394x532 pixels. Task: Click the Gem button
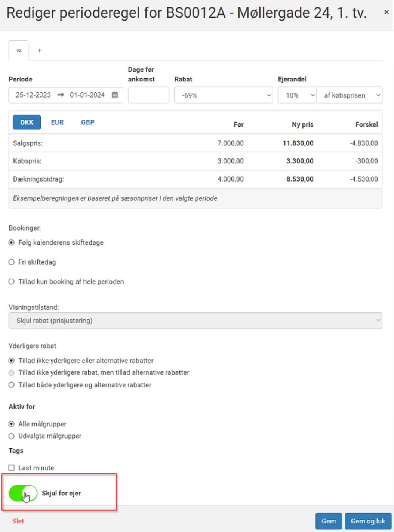tap(329, 521)
